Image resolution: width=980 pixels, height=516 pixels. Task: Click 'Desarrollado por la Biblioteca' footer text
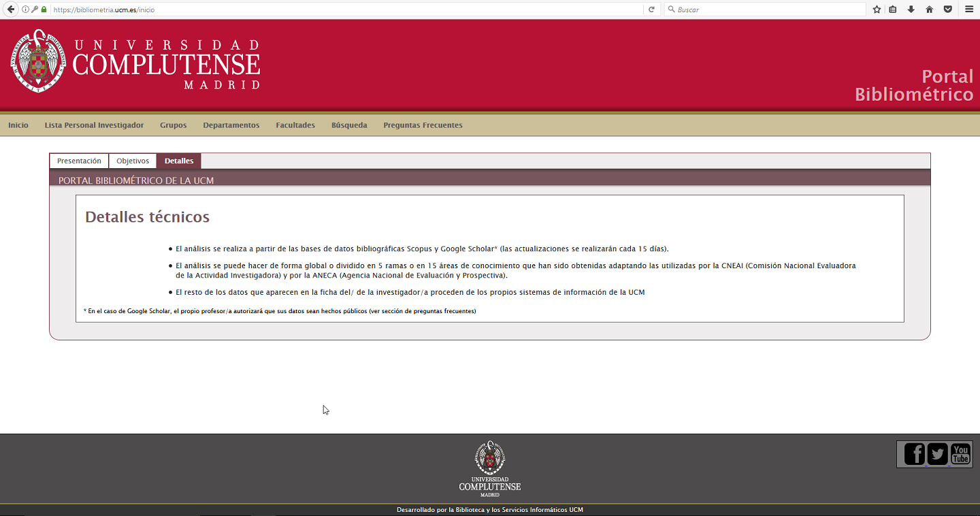490,510
